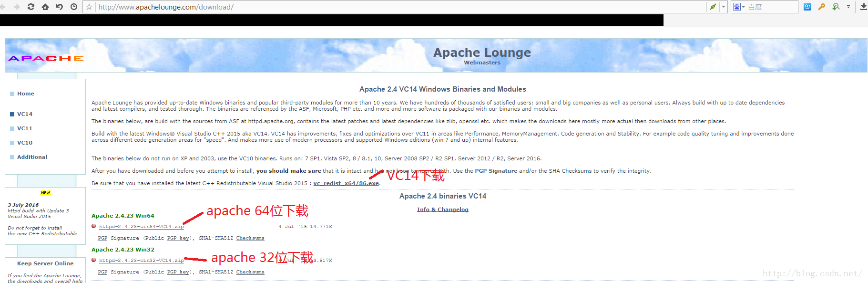
Task: Select VC10 in the sidebar
Action: click(x=25, y=143)
